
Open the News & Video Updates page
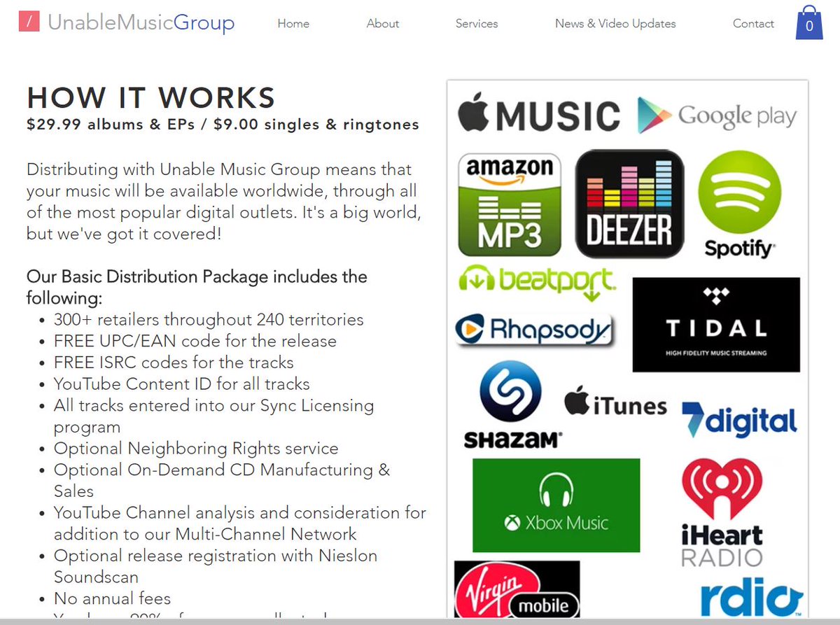(615, 23)
